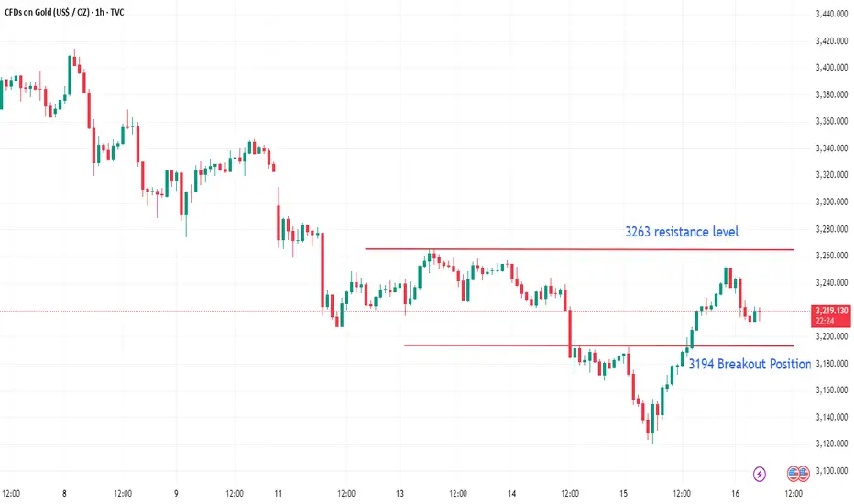Click the 22:24 candle countdown timer
Image resolution: width=854 pixels, height=504 pixels.
[825, 321]
